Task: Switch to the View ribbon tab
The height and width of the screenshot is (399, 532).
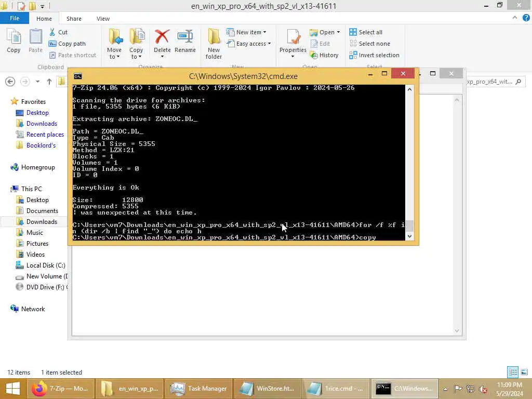Action: pos(103,19)
